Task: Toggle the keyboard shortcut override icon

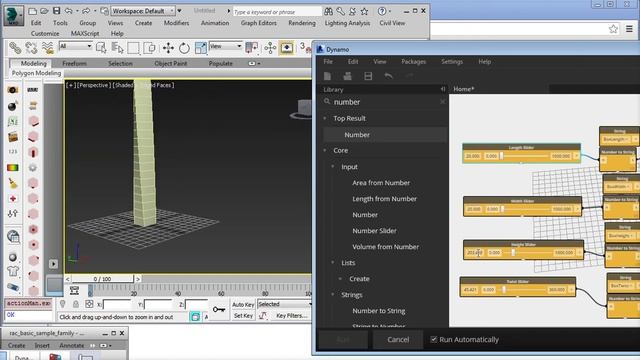Action: coord(287,48)
